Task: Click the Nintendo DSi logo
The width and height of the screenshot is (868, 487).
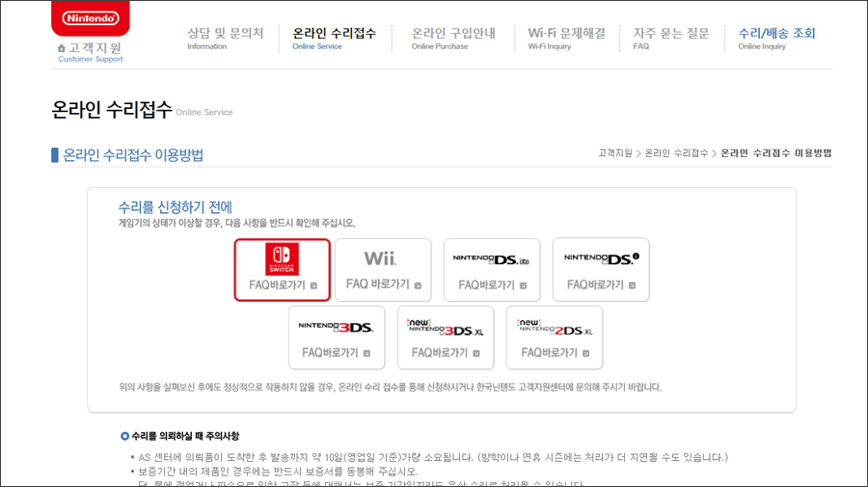Action: (601, 258)
